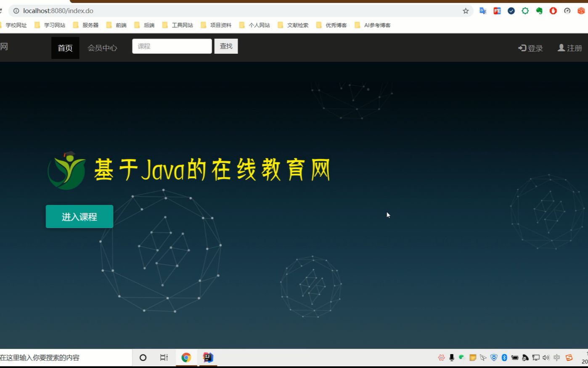Click the blue checkmark extension icon

pyautogui.click(x=511, y=11)
